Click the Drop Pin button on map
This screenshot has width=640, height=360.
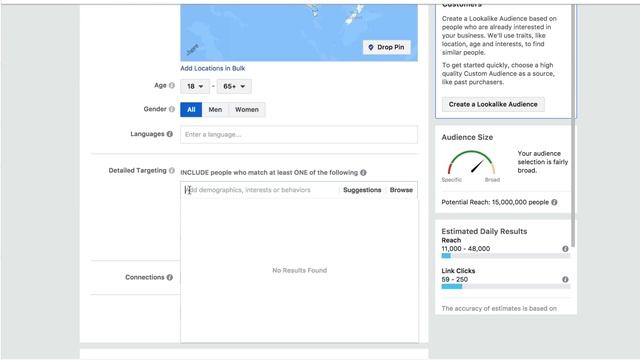coord(387,47)
